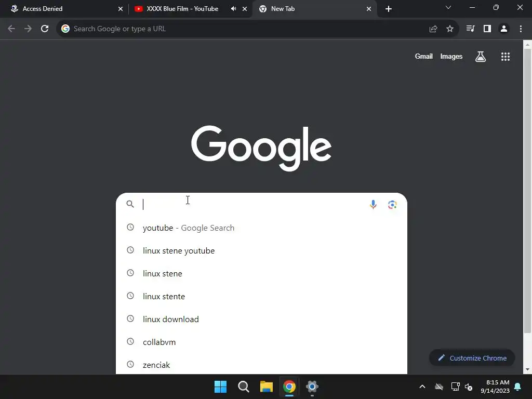Screen dimensions: 532x399
Task: Open the media control playlist icon
Action: click(470, 29)
